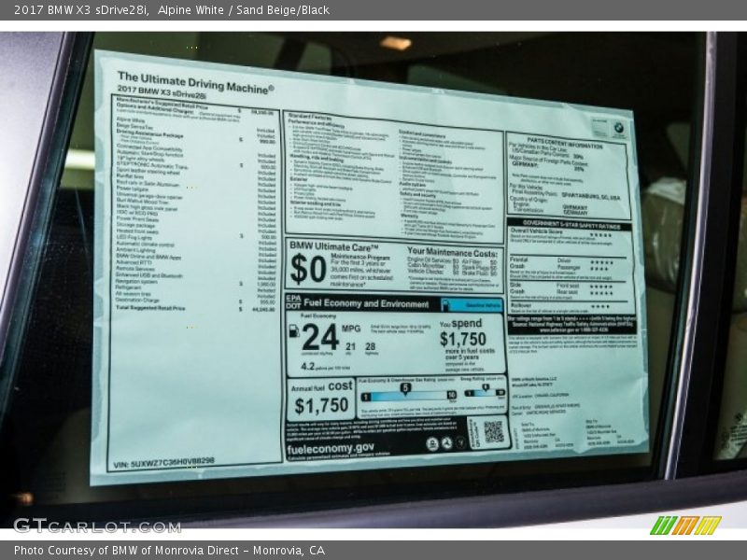
Task: Click the large '$0' maintenance price
Action: point(308,269)
